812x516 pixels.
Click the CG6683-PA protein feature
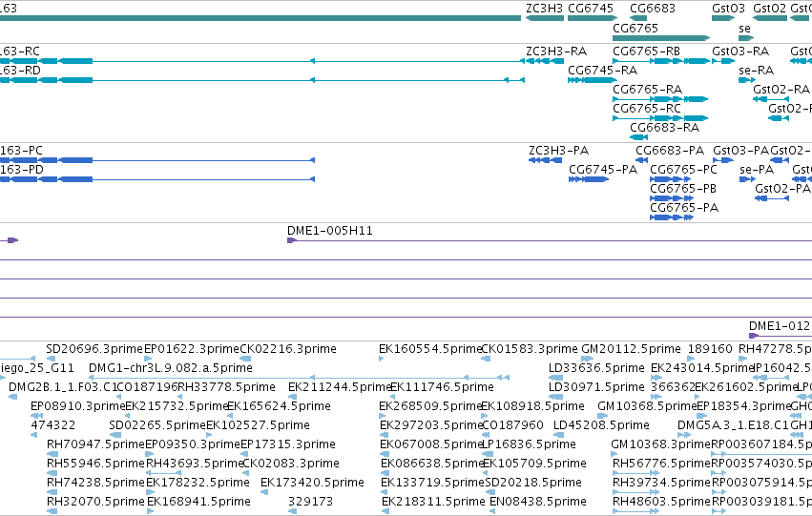click(x=641, y=160)
